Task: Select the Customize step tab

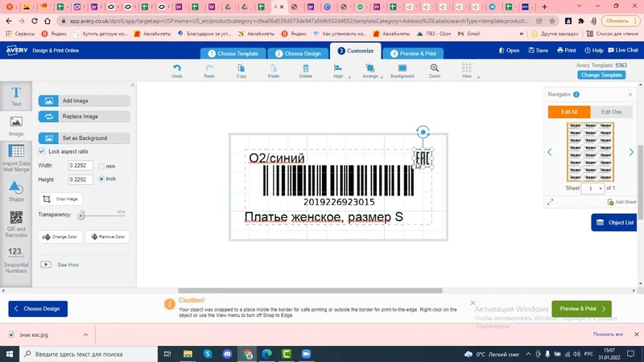Action: click(356, 51)
